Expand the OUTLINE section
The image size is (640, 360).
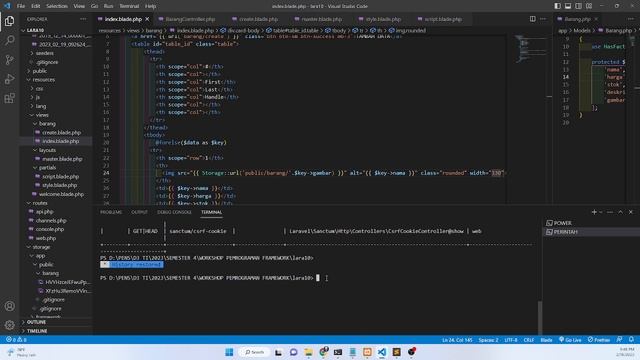[56, 322]
